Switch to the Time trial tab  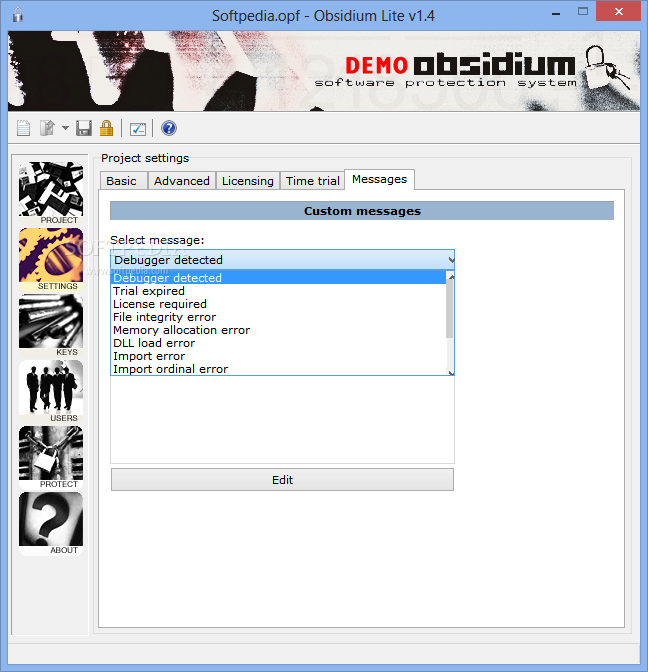tap(312, 181)
